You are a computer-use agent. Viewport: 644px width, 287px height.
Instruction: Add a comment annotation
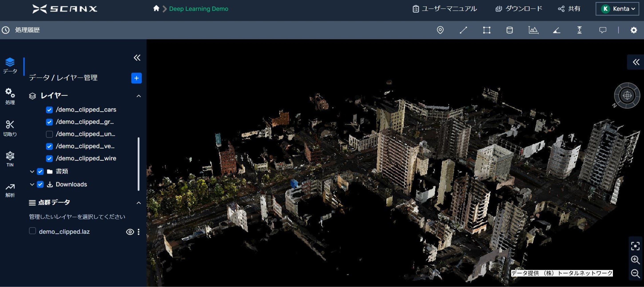[x=602, y=30]
